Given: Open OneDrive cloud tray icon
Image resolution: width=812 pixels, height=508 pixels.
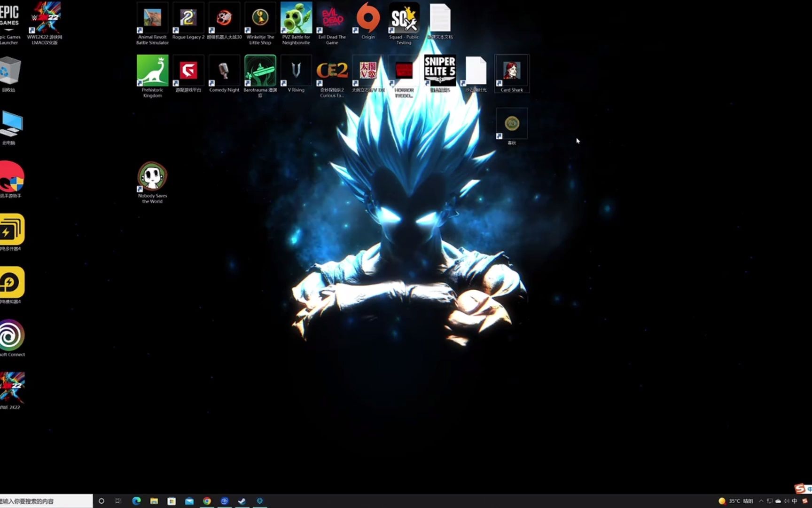Looking at the screenshot, I should (778, 501).
